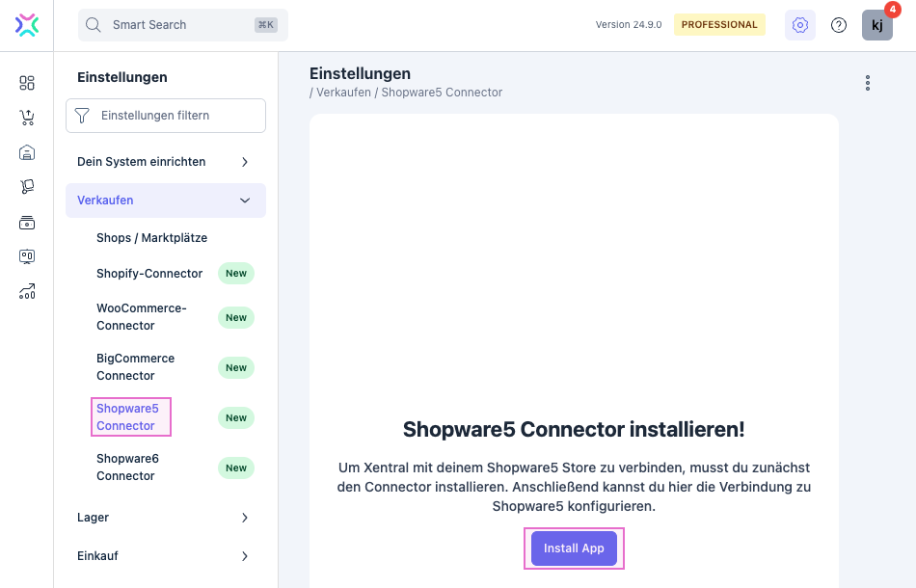The image size is (916, 588).
Task: Open help via the question mark icon
Action: coord(839,25)
